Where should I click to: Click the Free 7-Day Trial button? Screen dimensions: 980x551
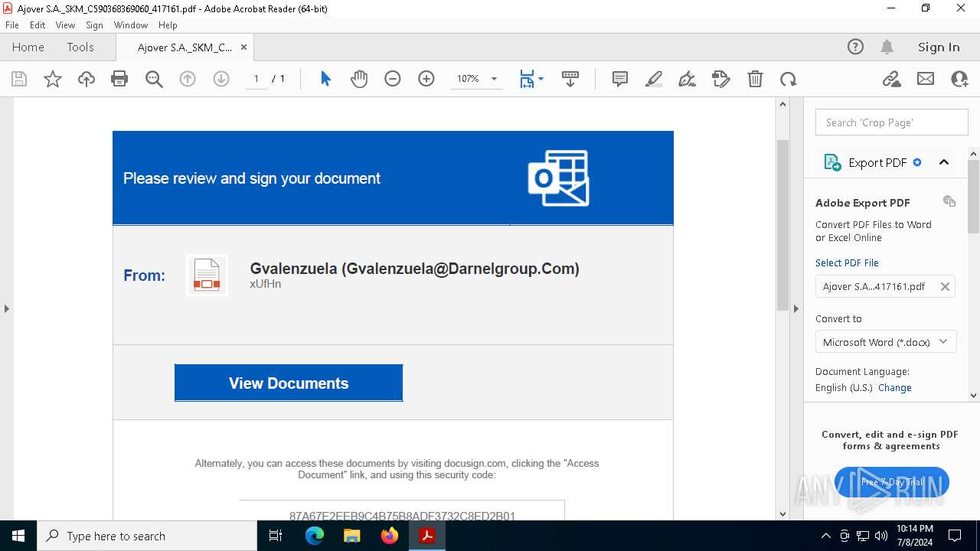tap(892, 482)
